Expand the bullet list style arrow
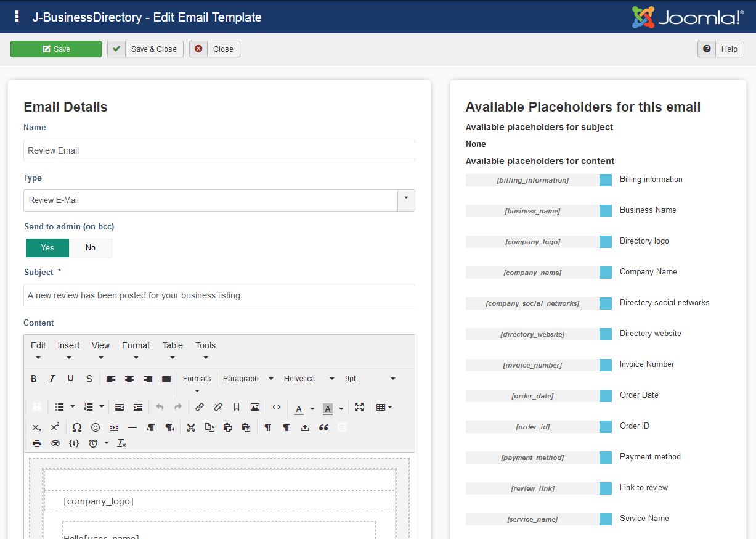Viewport: 756px width, 539px height. point(73,407)
